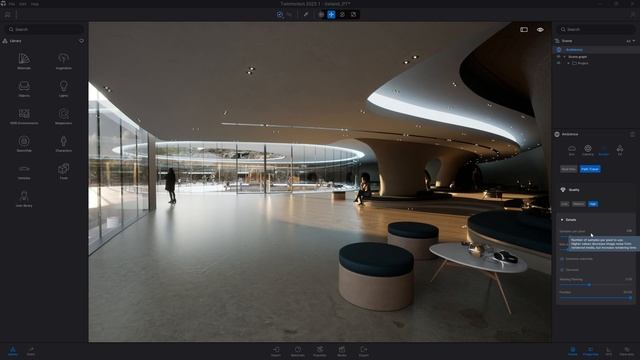The height and width of the screenshot is (360, 640).
Task: Open the User library category
Action: click(24, 199)
